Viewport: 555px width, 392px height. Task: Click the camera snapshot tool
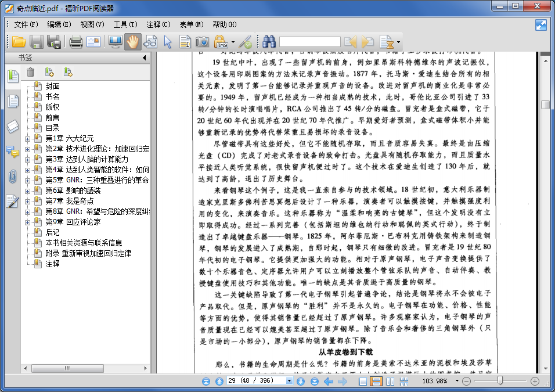tap(202, 42)
